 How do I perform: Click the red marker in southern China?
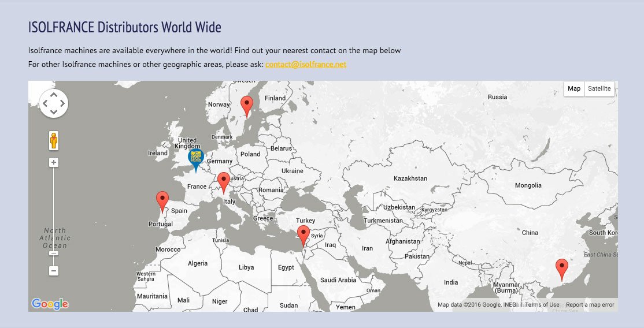pos(561,270)
